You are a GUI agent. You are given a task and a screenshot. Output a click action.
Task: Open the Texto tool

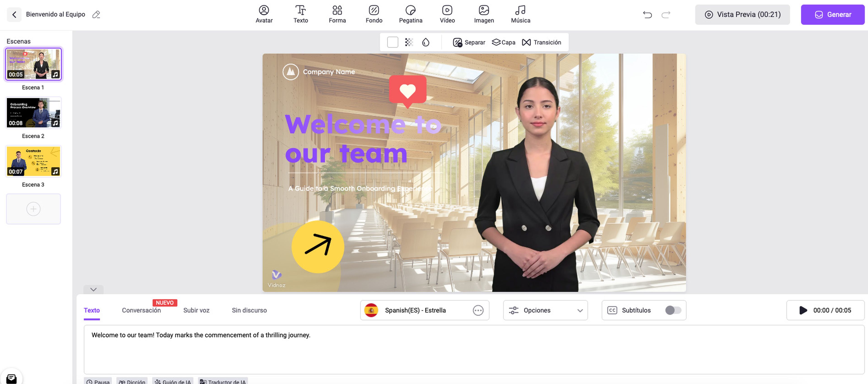[301, 14]
